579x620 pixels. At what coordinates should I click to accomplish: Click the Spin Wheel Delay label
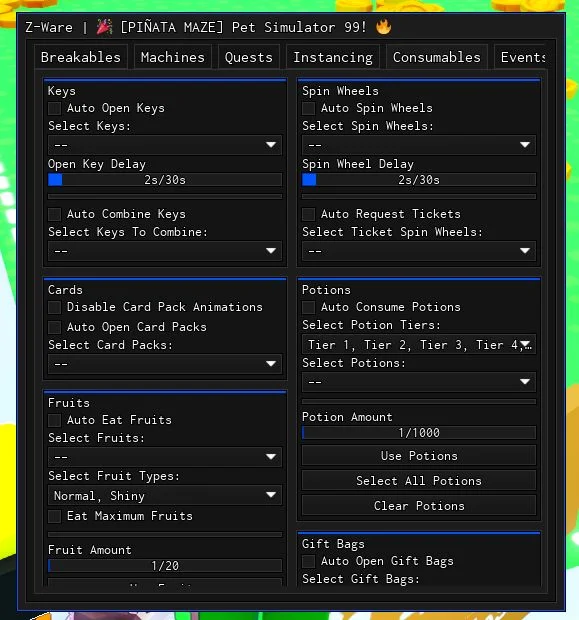(x=358, y=164)
